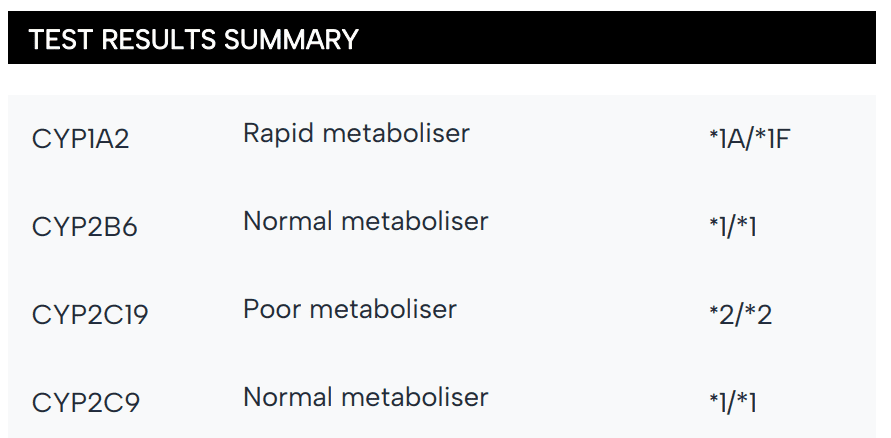
Task: Select the *2/*2 genotype value
Action: [x=740, y=315]
